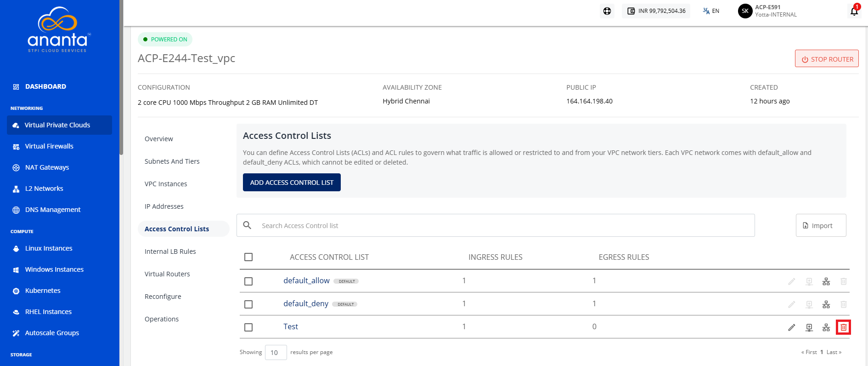Screen dimensions: 868x366
Task: Open the notifications bell
Action: pyautogui.click(x=854, y=11)
